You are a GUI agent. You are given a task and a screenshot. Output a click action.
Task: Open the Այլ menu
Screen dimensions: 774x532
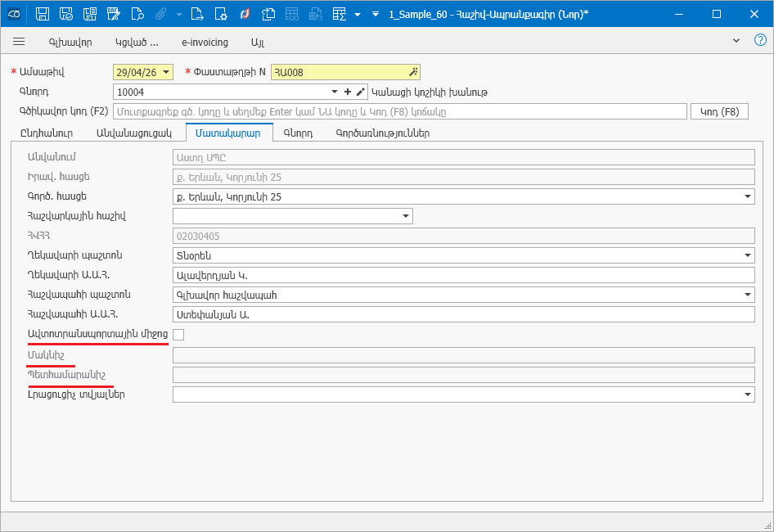pyautogui.click(x=258, y=43)
